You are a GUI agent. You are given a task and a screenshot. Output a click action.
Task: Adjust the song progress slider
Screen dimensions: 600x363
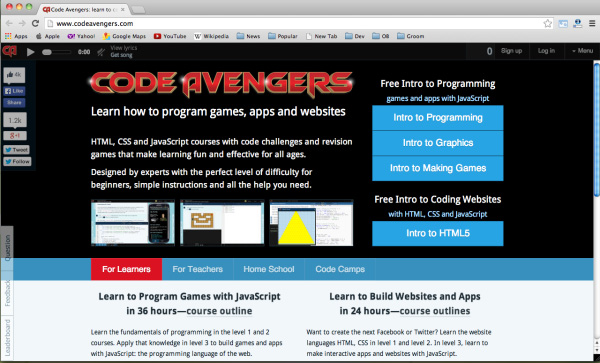(56, 52)
